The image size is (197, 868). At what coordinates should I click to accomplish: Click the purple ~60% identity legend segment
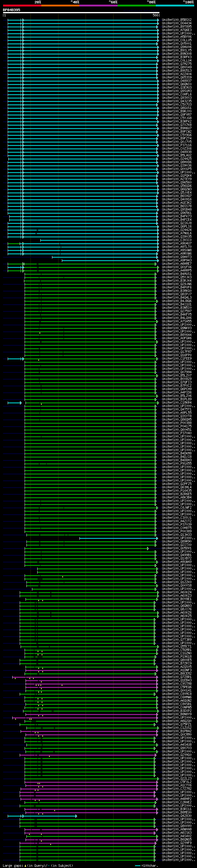[x=98, y=6]
